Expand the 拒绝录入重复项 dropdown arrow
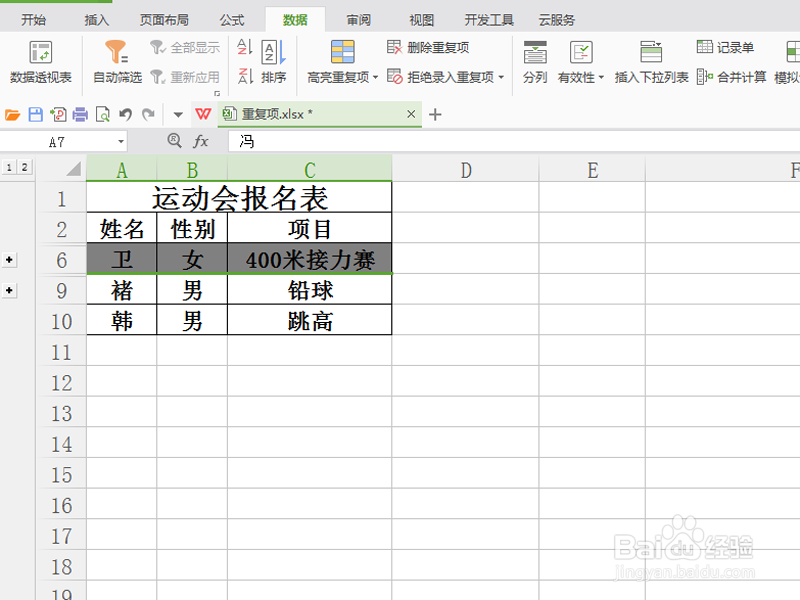This screenshot has width=800, height=600. click(x=501, y=78)
